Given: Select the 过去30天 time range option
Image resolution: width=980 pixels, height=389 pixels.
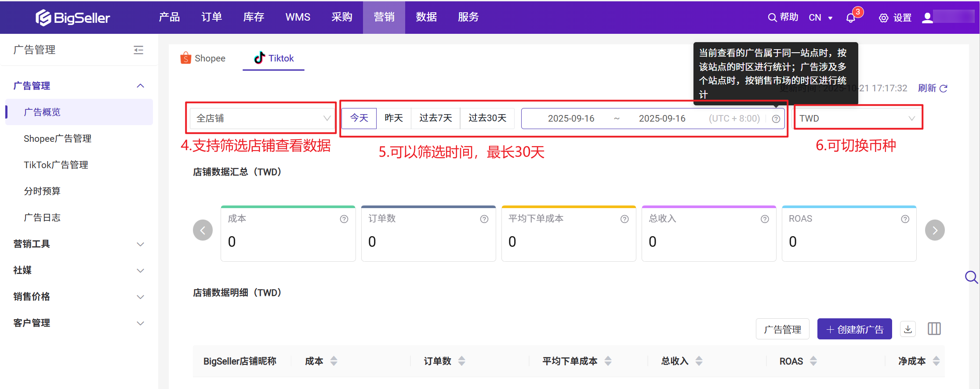Looking at the screenshot, I should pyautogui.click(x=487, y=118).
